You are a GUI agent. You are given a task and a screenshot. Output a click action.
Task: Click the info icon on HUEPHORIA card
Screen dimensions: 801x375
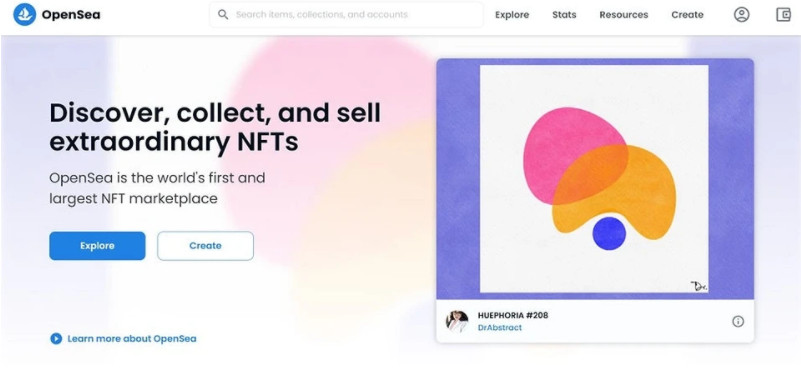[x=738, y=321]
